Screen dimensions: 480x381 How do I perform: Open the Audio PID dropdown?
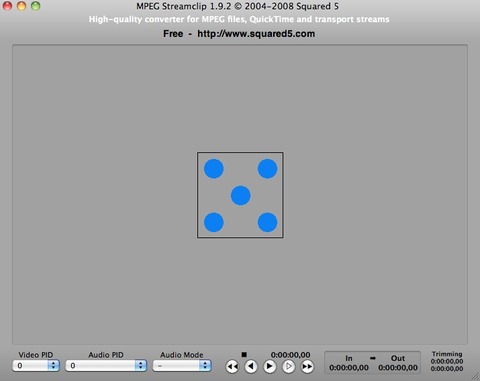(x=106, y=366)
